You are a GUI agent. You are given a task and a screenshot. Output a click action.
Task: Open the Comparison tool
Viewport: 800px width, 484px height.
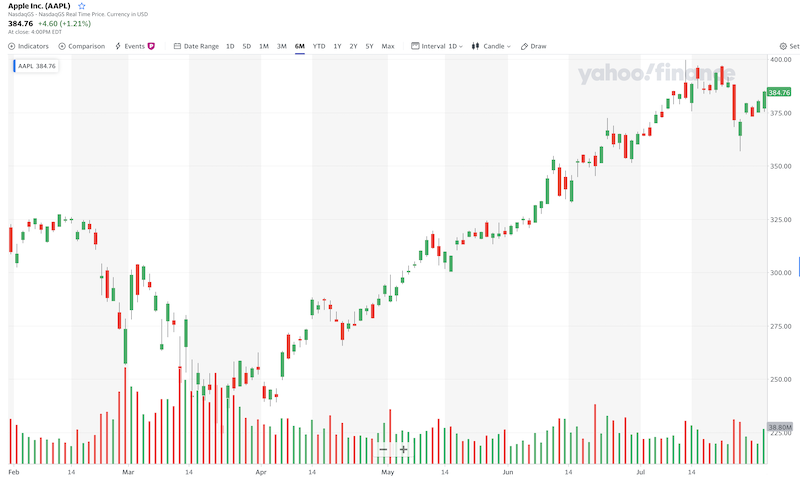[82, 46]
